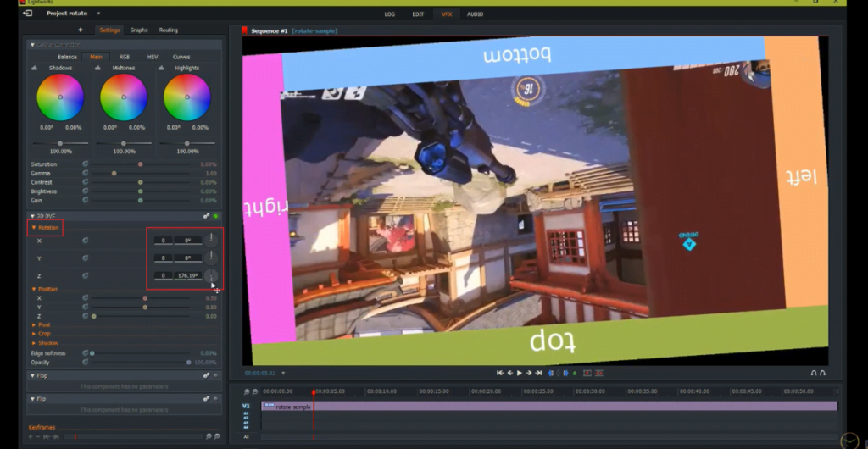This screenshot has width=868, height=449.
Task: Click the Z rotation degrees field 176.19
Action: point(187,275)
